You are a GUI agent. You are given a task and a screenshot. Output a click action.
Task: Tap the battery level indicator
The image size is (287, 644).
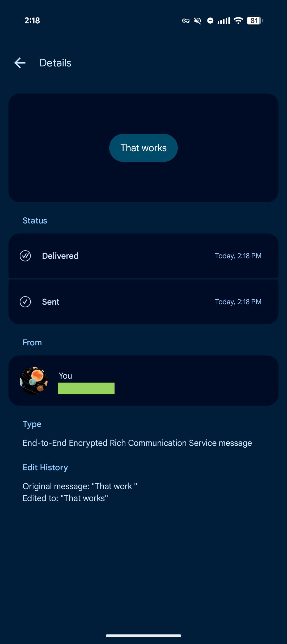click(x=254, y=21)
